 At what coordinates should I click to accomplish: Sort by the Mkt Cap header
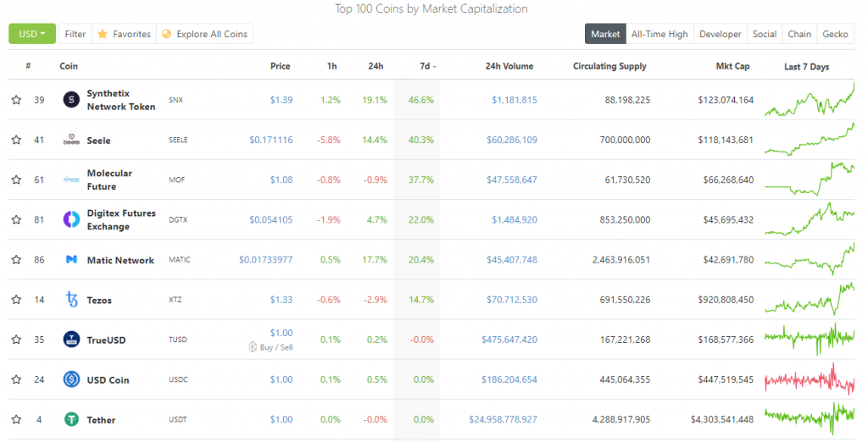(x=732, y=66)
